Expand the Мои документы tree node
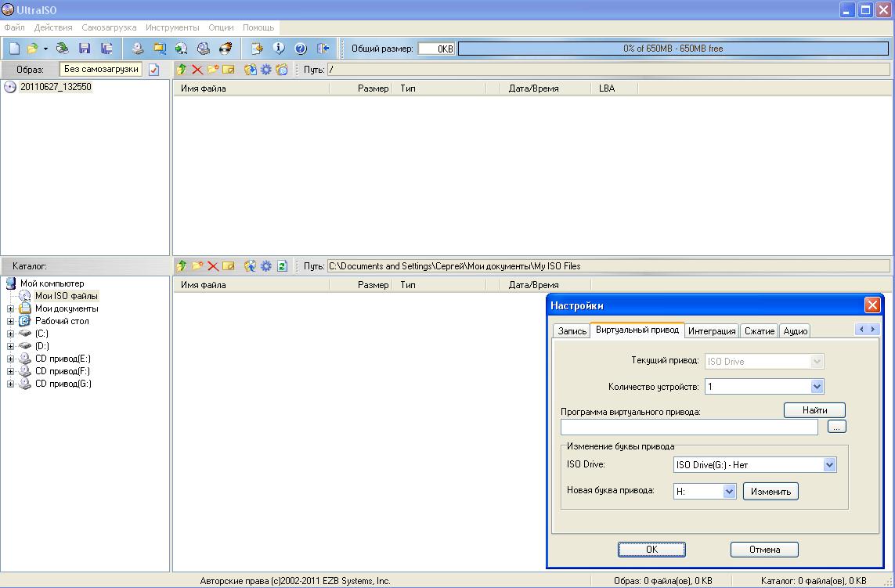This screenshot has height=588, width=895. point(10,308)
